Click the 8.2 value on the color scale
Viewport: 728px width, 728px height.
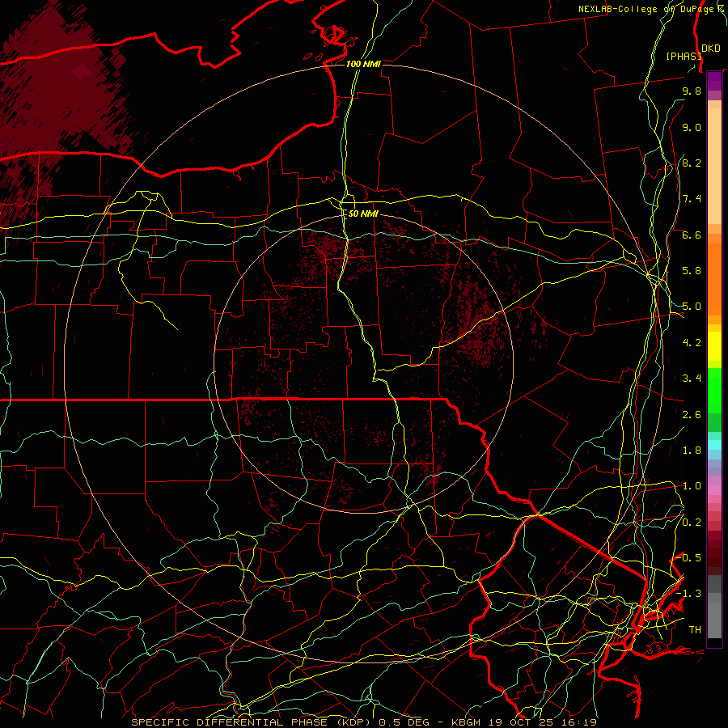click(692, 163)
